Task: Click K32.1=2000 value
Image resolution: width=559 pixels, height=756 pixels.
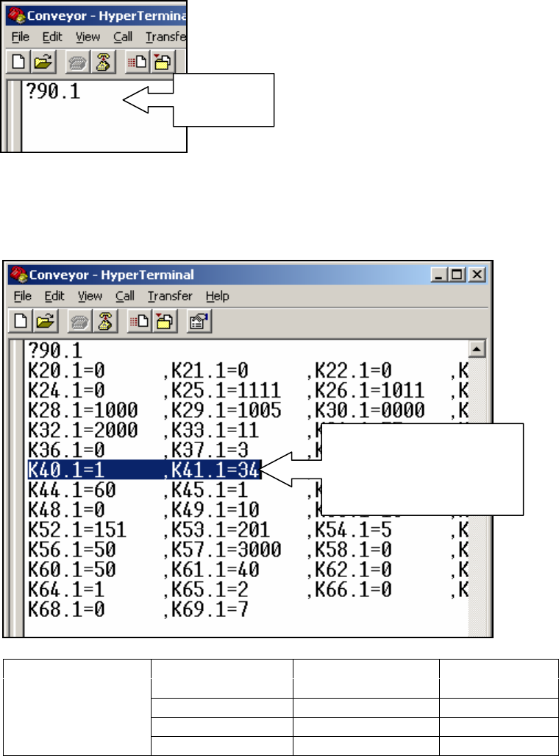Action: point(83,430)
